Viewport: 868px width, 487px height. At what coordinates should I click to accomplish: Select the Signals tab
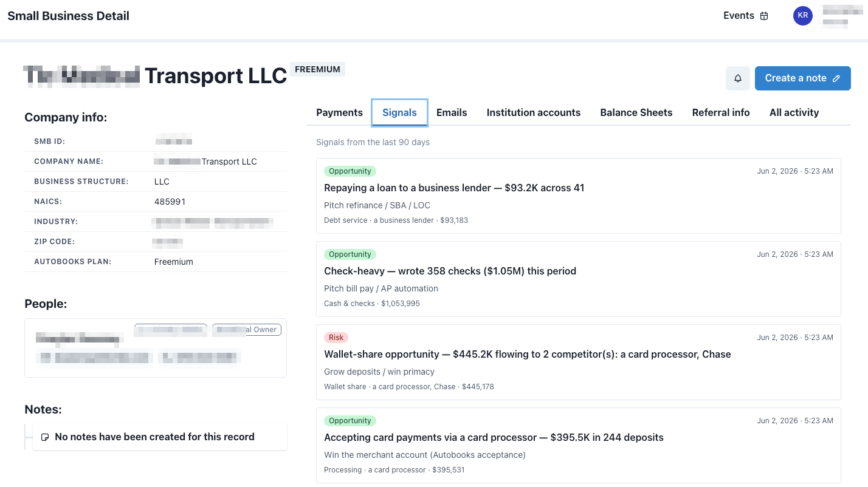point(399,112)
